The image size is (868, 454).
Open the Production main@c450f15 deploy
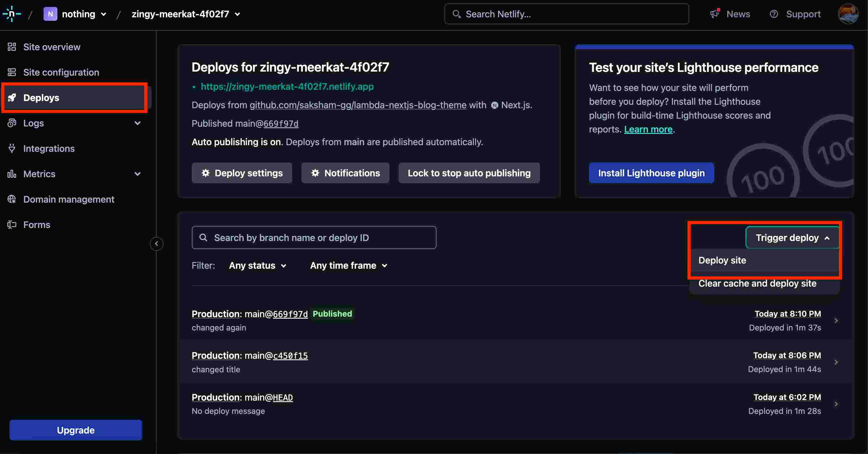pyautogui.click(x=250, y=356)
